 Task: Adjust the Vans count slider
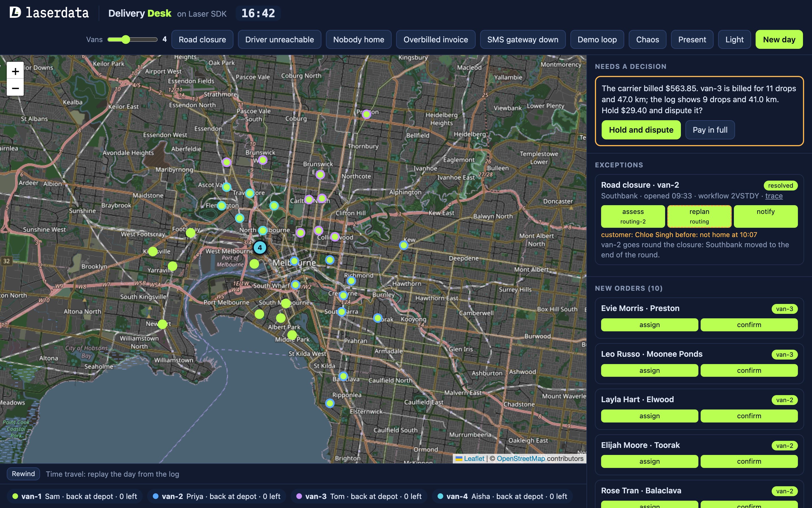pos(132,39)
